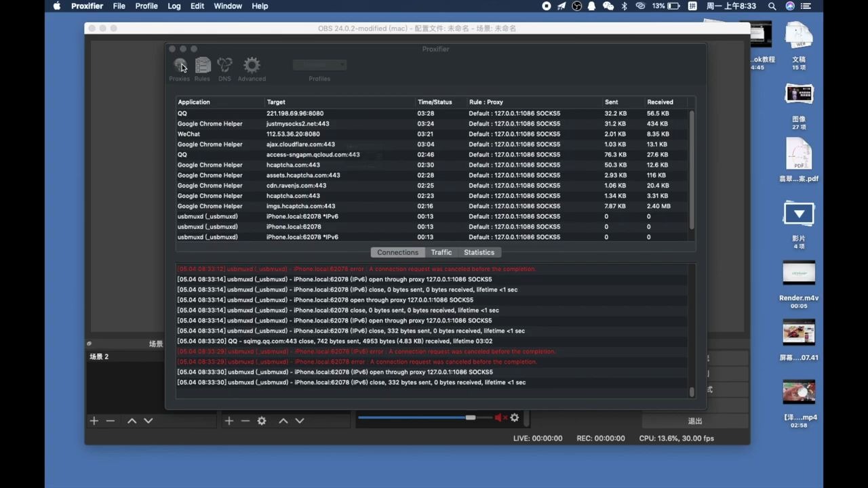Switch to the Statistics tab
Viewport: 868px width, 488px height.
479,252
